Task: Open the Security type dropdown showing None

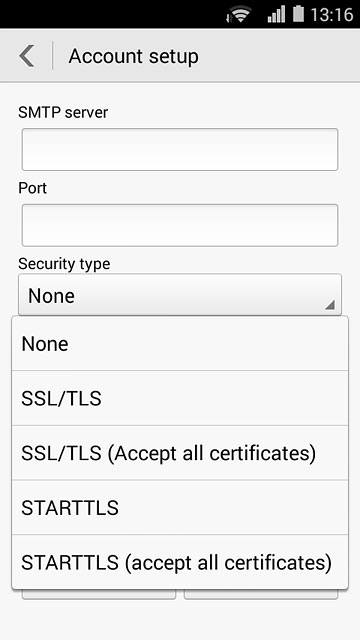Action: click(180, 295)
